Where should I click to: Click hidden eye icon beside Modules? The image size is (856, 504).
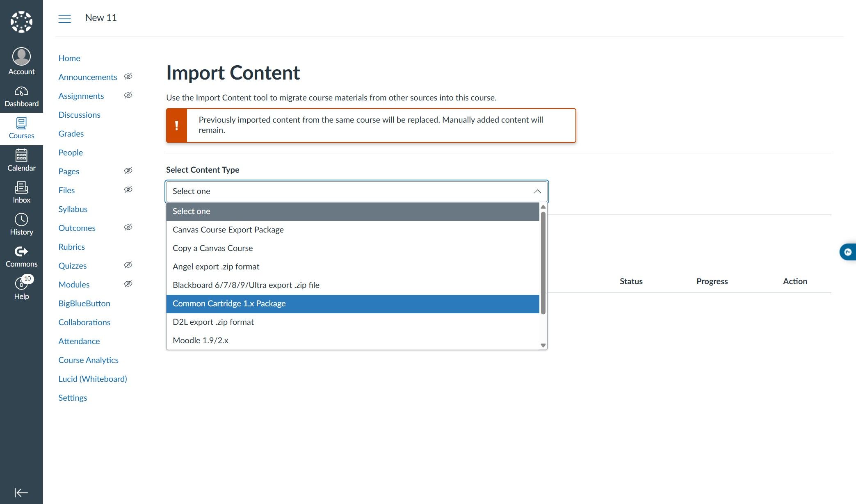click(128, 284)
